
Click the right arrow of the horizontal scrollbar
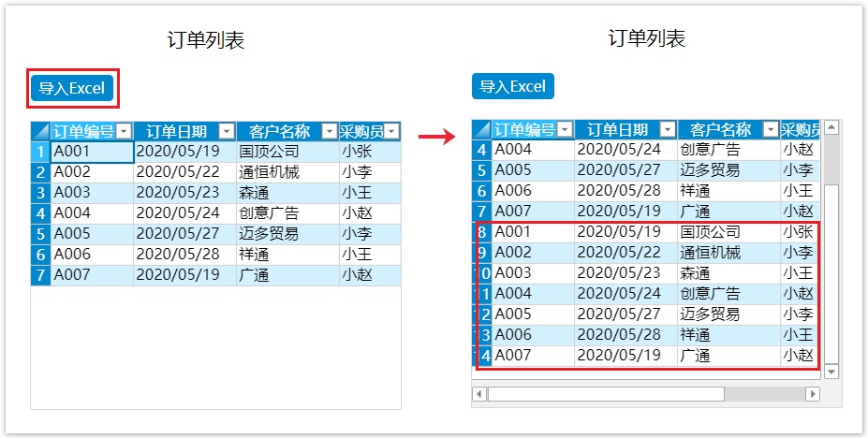(x=812, y=394)
